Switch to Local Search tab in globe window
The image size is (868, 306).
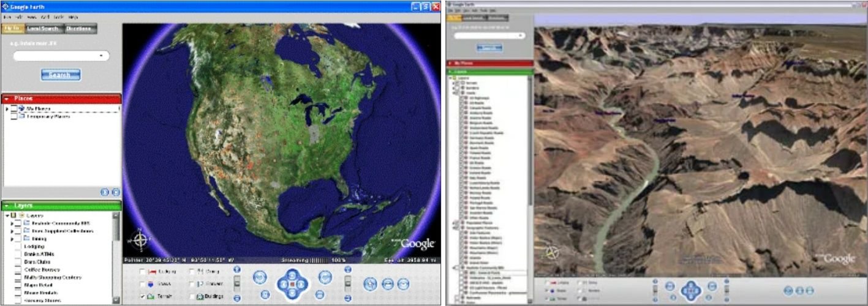tap(42, 28)
